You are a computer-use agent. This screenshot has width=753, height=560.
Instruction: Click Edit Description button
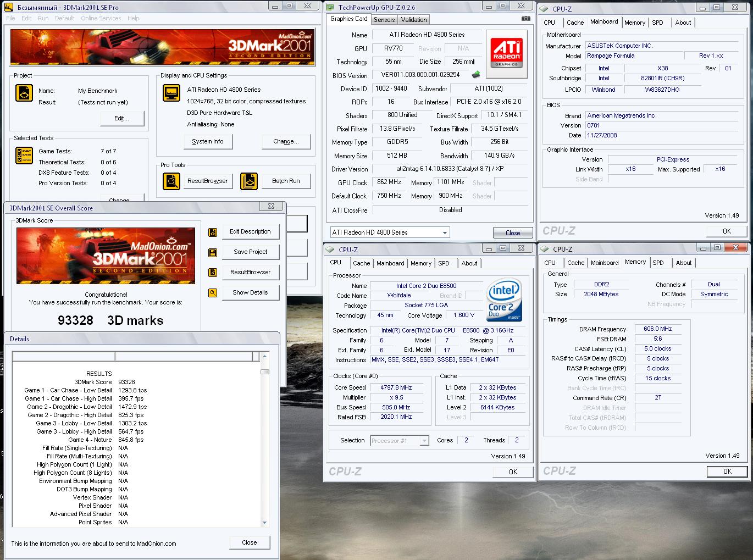pyautogui.click(x=250, y=231)
